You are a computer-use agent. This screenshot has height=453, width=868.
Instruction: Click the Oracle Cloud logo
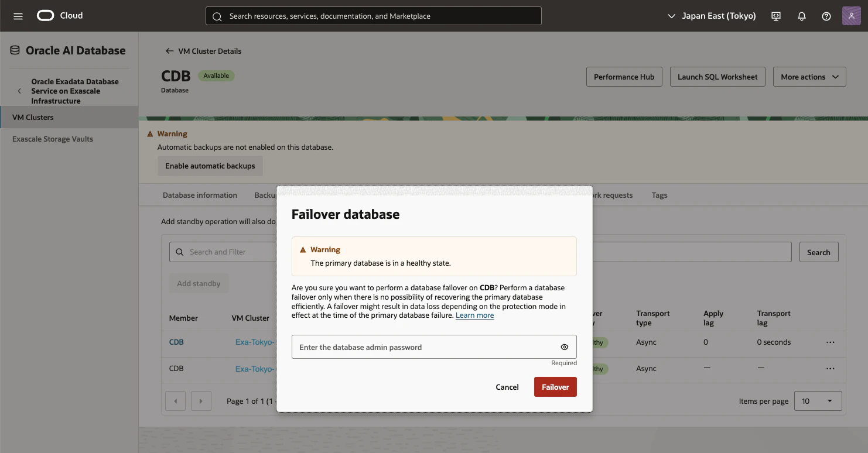60,16
